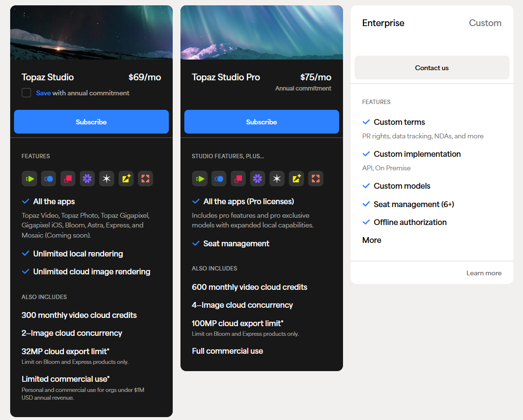Viewport: 523px width, 420px height.
Task: Click the Enterprise plan heading
Action: click(x=383, y=23)
